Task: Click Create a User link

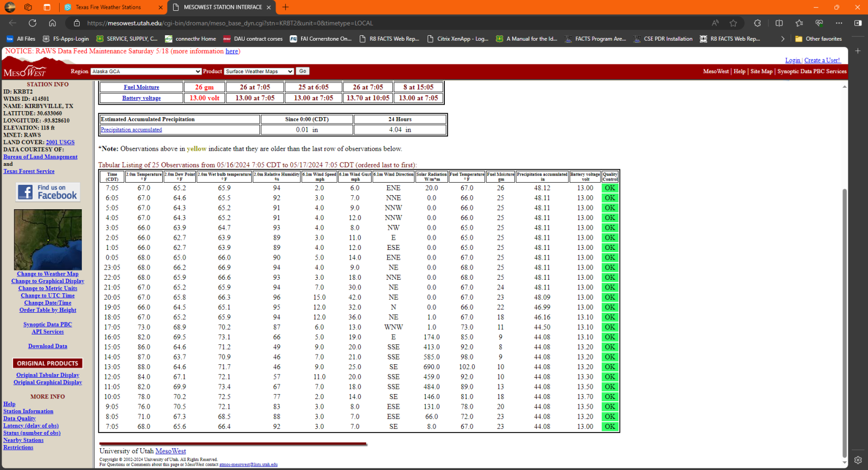Action: pyautogui.click(x=822, y=60)
